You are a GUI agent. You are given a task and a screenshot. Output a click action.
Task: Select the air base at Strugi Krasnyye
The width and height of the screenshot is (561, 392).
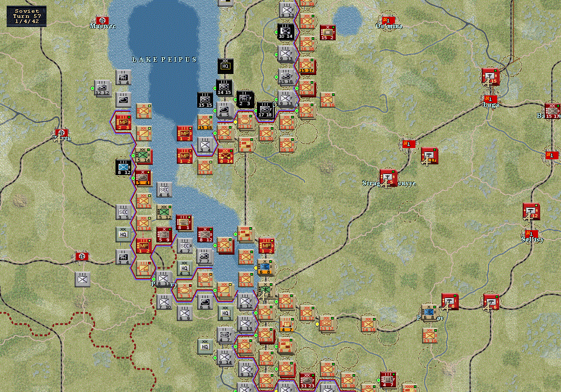pos(388,178)
